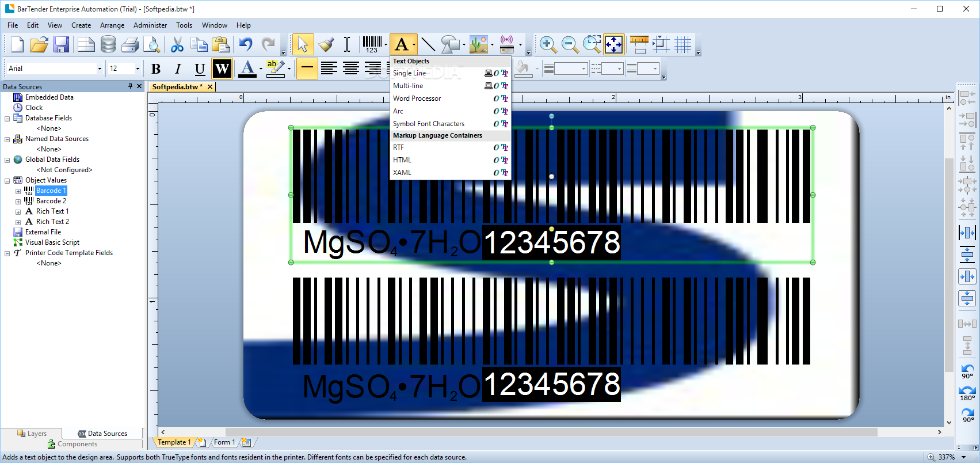Toggle underline formatting

point(200,69)
